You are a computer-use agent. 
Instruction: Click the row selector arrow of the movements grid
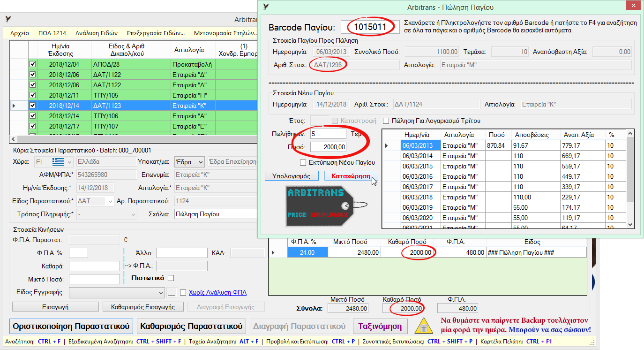(x=278, y=252)
